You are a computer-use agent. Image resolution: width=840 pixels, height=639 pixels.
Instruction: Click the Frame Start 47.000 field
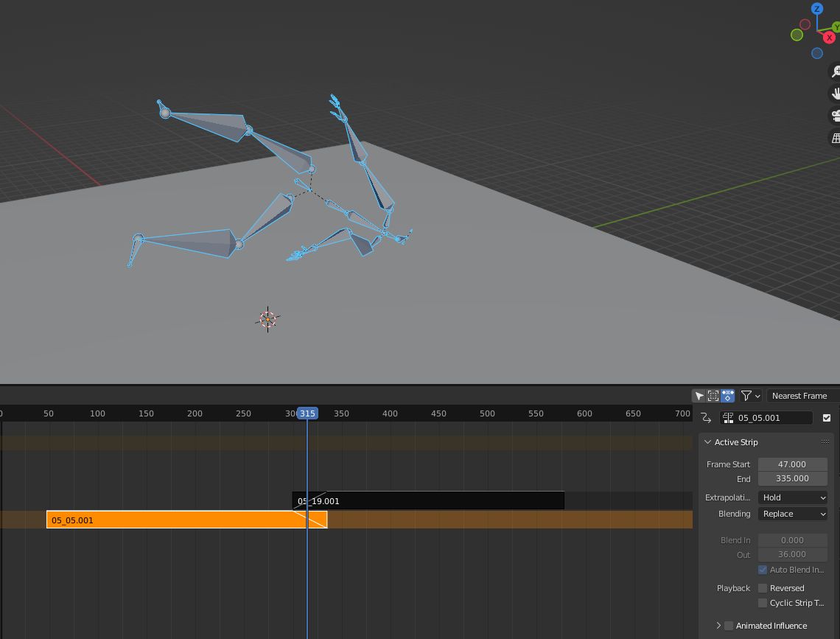tap(792, 464)
